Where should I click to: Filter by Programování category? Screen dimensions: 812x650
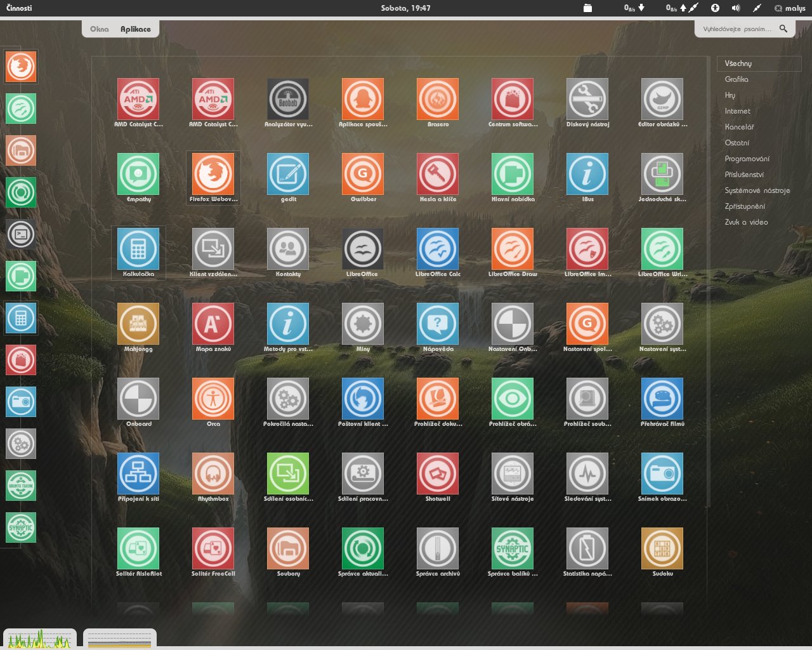(747, 159)
